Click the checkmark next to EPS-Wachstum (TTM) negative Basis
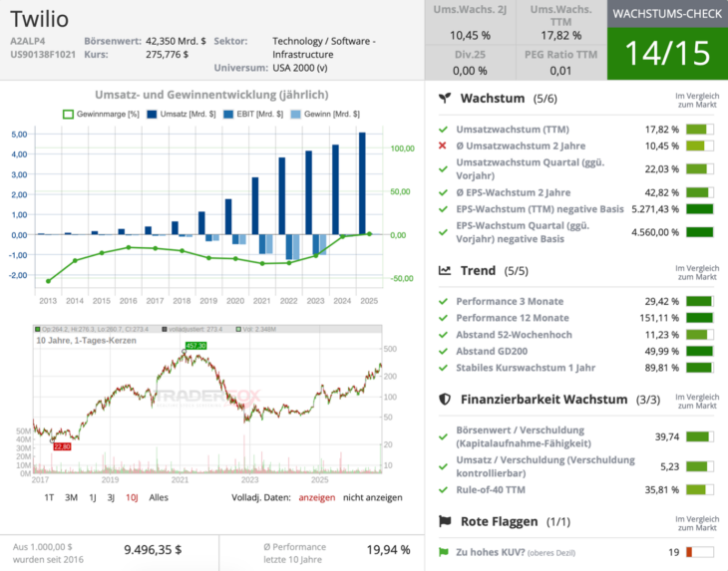Screen dimensions: 728x571 [443, 209]
